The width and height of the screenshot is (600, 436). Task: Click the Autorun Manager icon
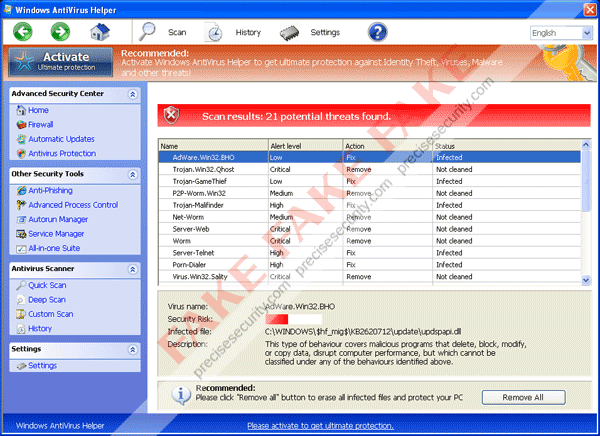click(21, 220)
